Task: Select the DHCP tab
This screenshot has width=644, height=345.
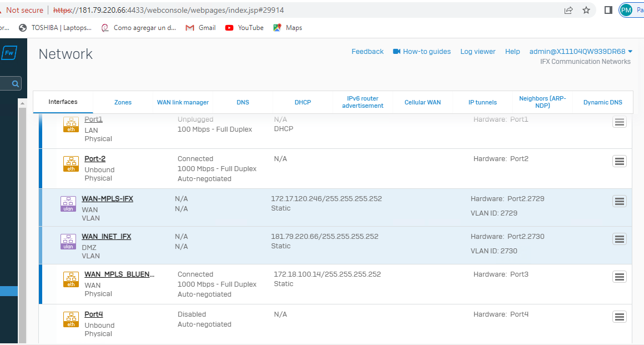Action: coord(303,102)
